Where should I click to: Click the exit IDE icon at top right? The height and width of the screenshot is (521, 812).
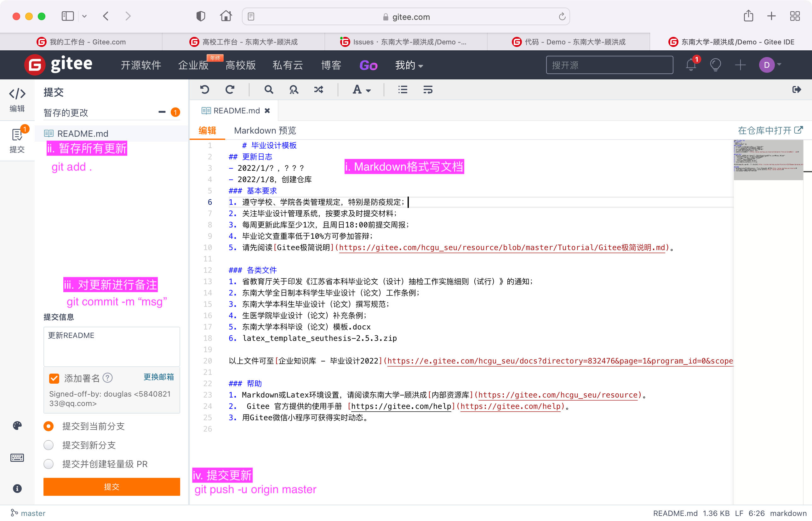[797, 89]
